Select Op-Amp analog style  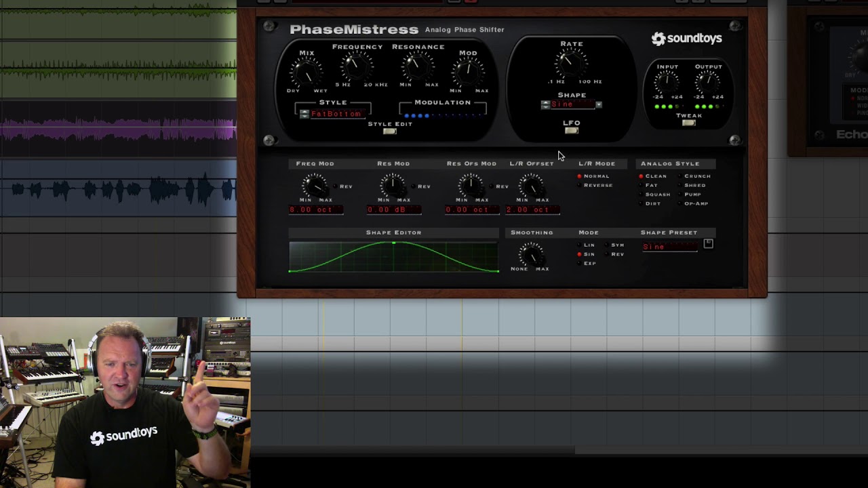[x=693, y=203]
